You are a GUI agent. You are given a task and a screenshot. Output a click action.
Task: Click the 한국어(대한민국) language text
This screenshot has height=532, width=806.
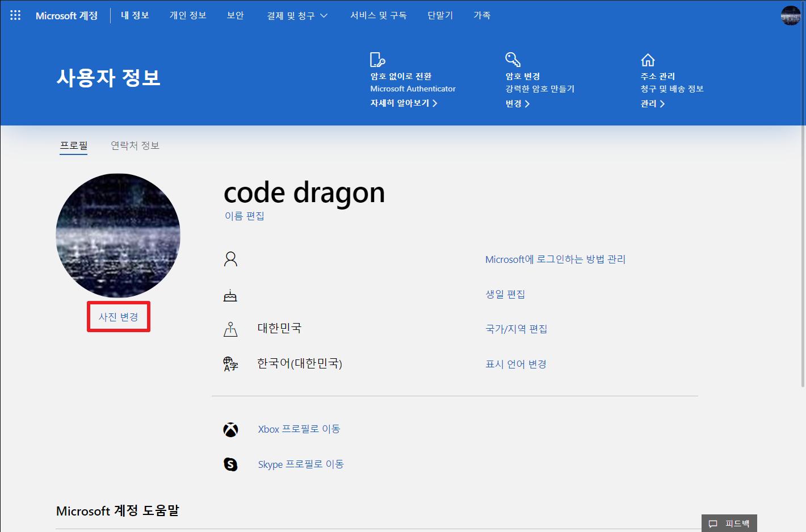coord(300,363)
